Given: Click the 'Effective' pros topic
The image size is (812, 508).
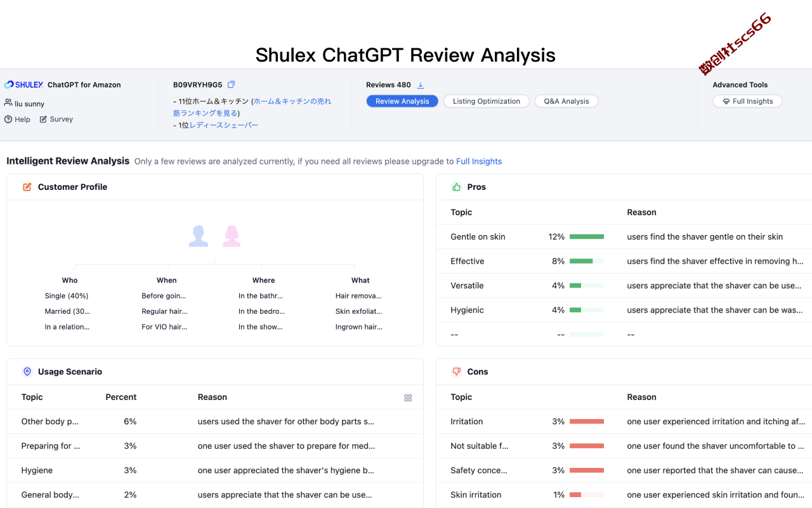Looking at the screenshot, I should pyautogui.click(x=468, y=261).
